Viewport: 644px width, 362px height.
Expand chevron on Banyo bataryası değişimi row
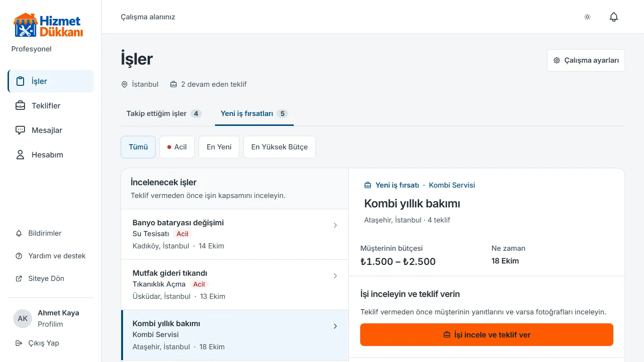(x=335, y=225)
